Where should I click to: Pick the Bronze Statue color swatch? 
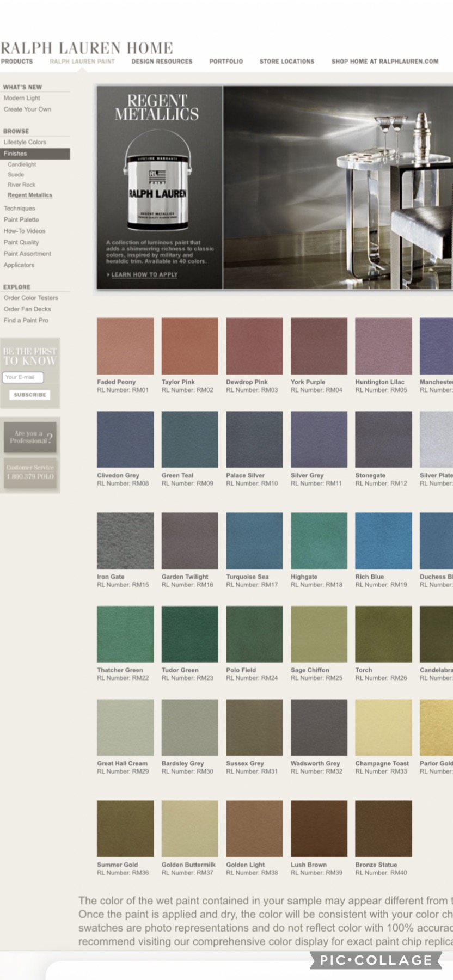click(383, 829)
